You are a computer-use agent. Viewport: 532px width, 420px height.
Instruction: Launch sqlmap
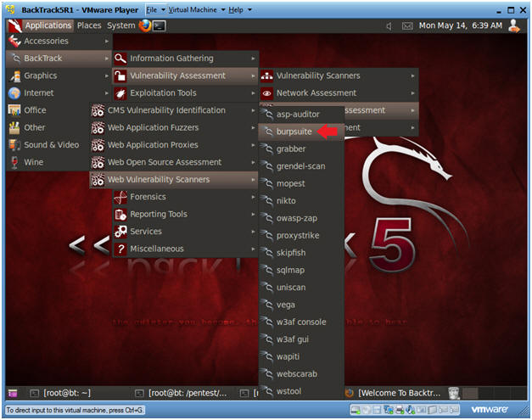point(301,270)
